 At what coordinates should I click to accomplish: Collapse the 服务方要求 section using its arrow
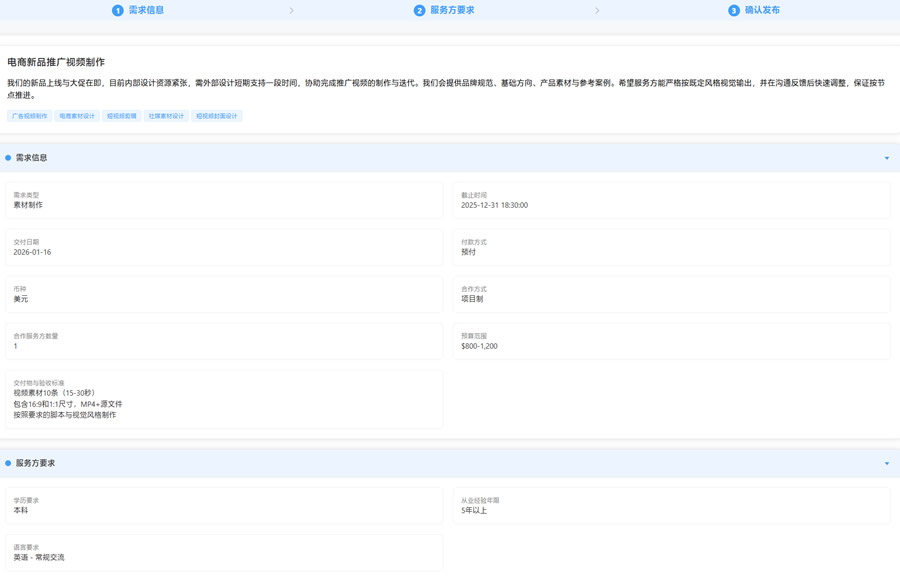(886, 463)
